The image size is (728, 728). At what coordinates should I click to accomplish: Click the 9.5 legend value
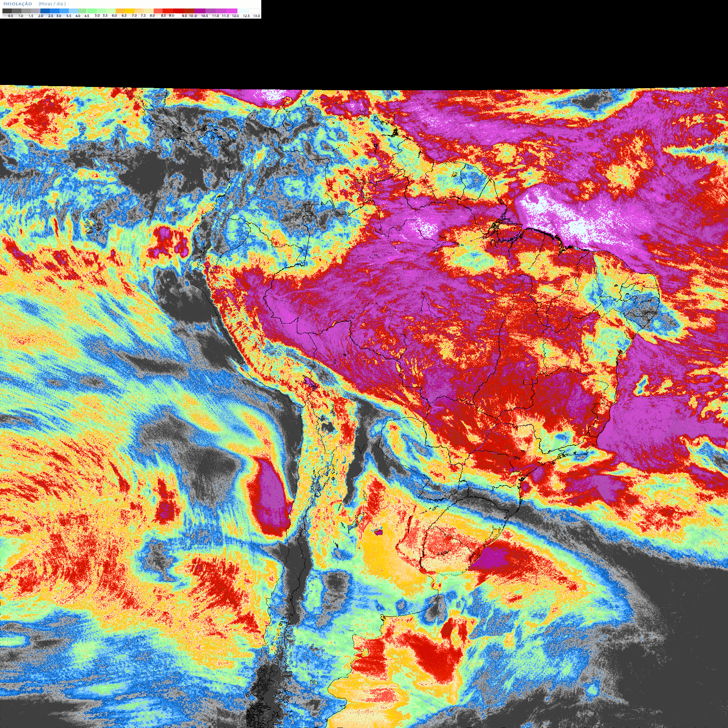184,16
